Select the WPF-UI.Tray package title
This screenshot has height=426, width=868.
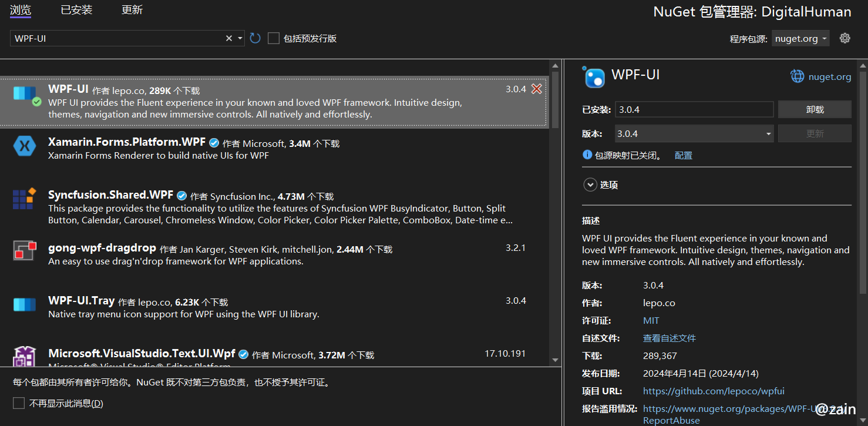coord(81,300)
